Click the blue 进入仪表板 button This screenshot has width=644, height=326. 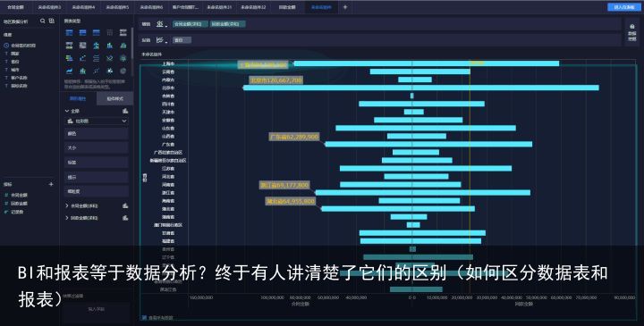(x=624, y=7)
